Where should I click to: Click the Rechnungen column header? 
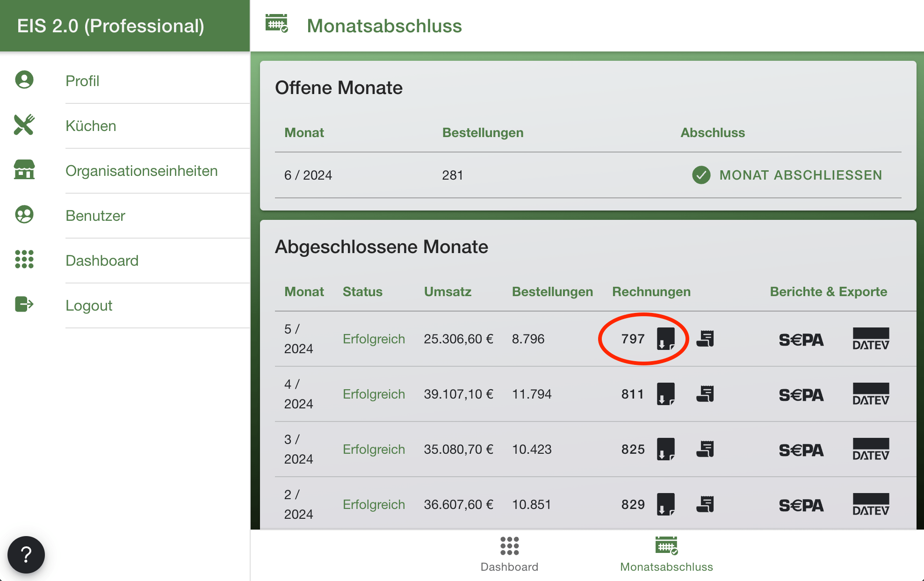(651, 291)
